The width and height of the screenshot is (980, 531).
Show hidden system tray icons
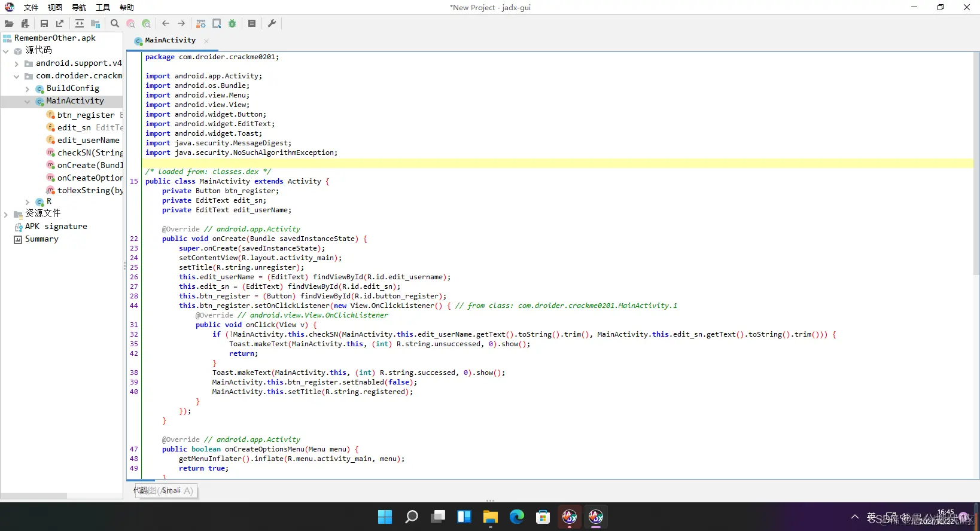[855, 517]
